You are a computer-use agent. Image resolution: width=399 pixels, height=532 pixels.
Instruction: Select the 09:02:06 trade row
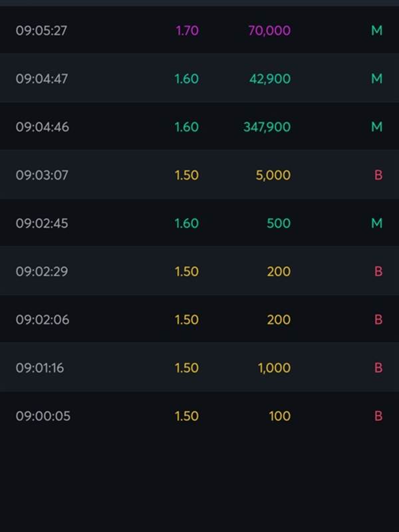[199, 319]
